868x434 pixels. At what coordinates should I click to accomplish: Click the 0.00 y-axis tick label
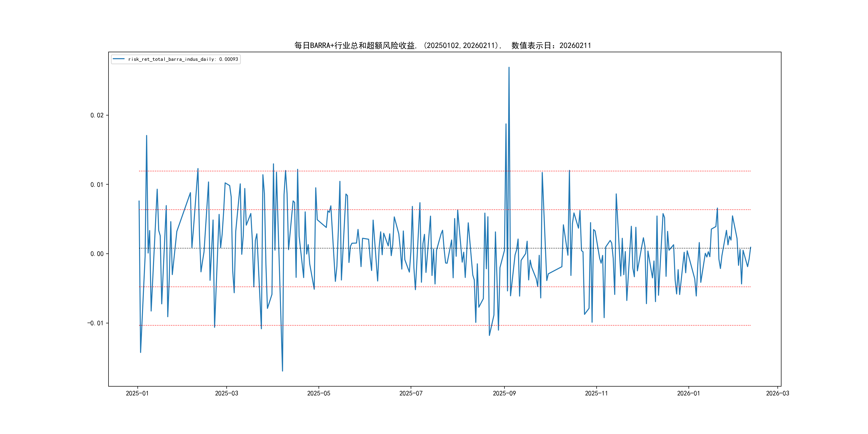pos(97,254)
